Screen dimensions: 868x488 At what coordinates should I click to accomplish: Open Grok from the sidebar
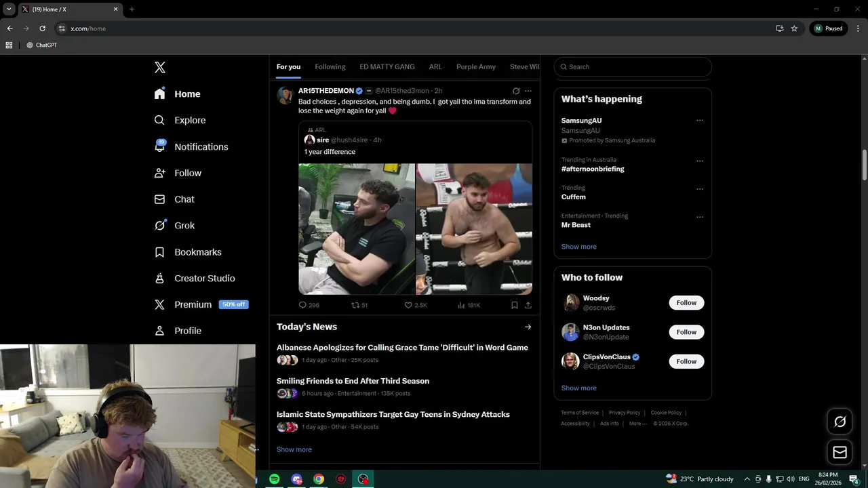[x=174, y=226]
